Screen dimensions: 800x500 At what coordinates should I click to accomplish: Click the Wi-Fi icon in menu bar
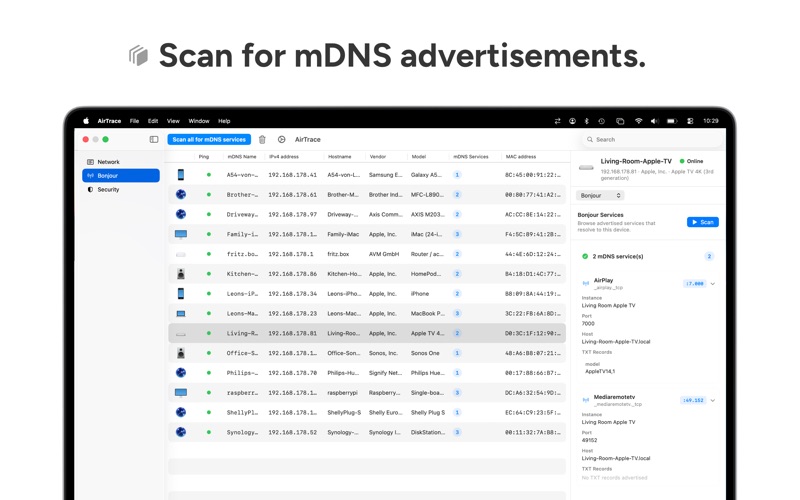coord(638,121)
